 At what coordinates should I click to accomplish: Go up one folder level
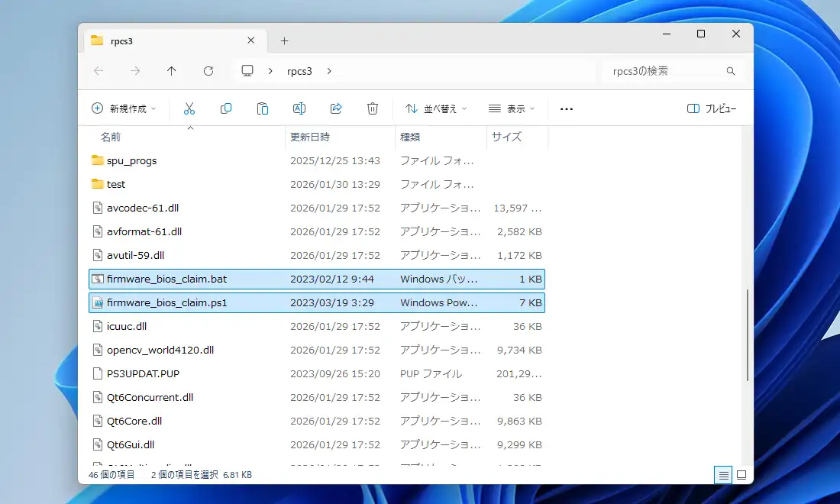[x=172, y=71]
